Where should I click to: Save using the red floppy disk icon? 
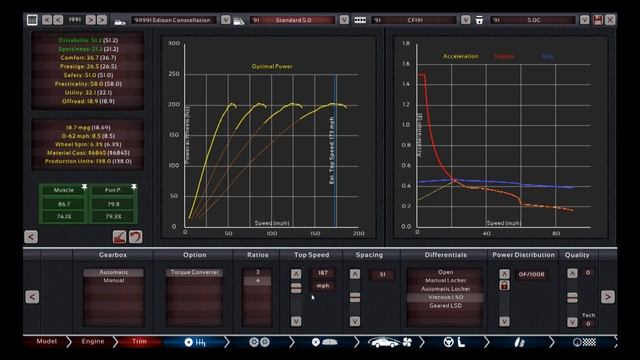(598, 20)
